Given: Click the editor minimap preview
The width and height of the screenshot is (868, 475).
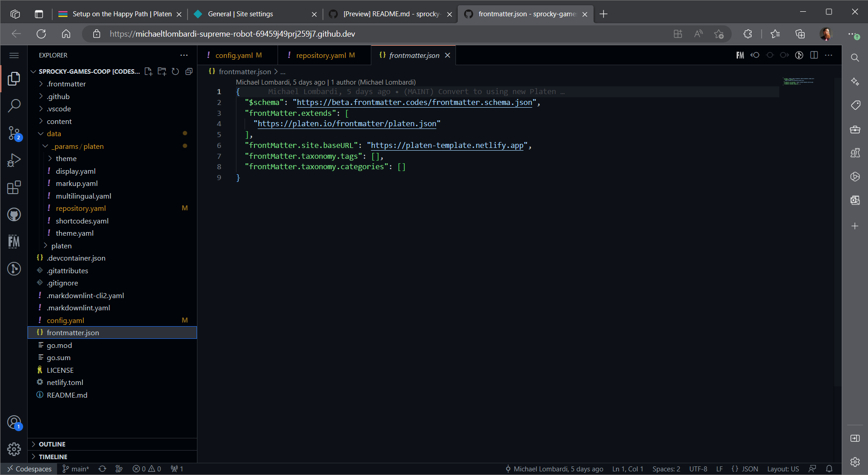Looking at the screenshot, I should tap(799, 81).
